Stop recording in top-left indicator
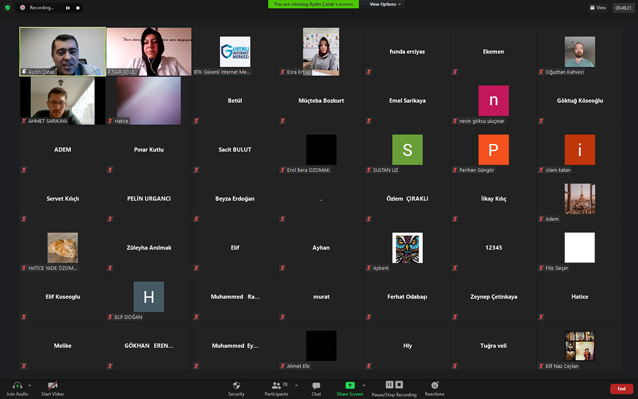This screenshot has height=399, width=638. click(78, 8)
